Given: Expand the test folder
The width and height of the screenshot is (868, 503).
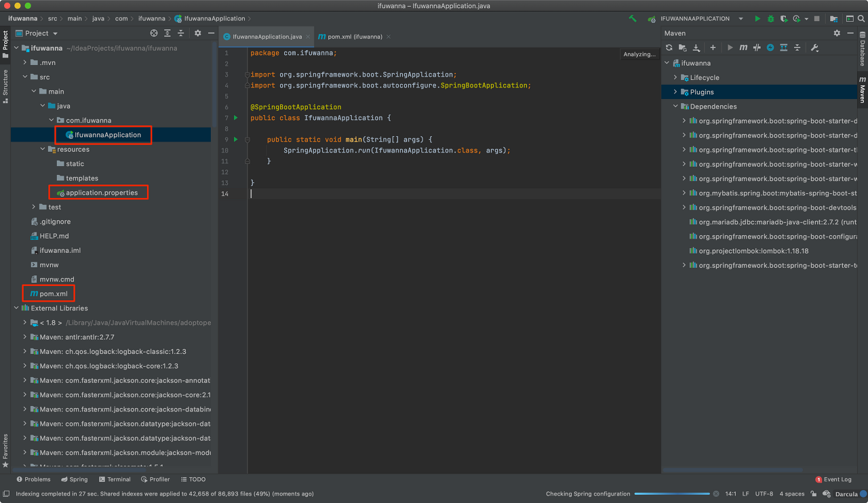Looking at the screenshot, I should pyautogui.click(x=34, y=207).
